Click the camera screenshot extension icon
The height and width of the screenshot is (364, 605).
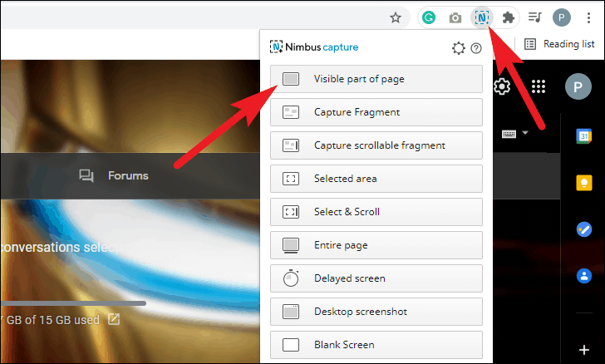[455, 17]
